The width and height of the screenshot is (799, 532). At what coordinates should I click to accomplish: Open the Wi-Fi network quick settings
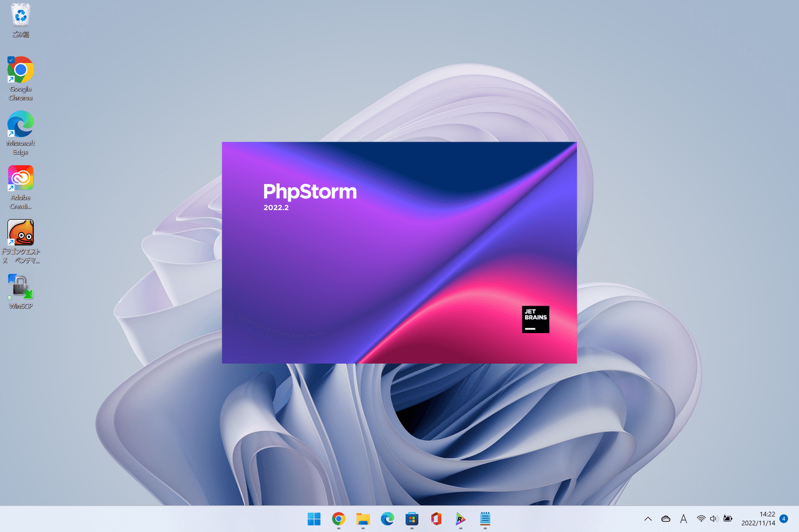click(701, 518)
